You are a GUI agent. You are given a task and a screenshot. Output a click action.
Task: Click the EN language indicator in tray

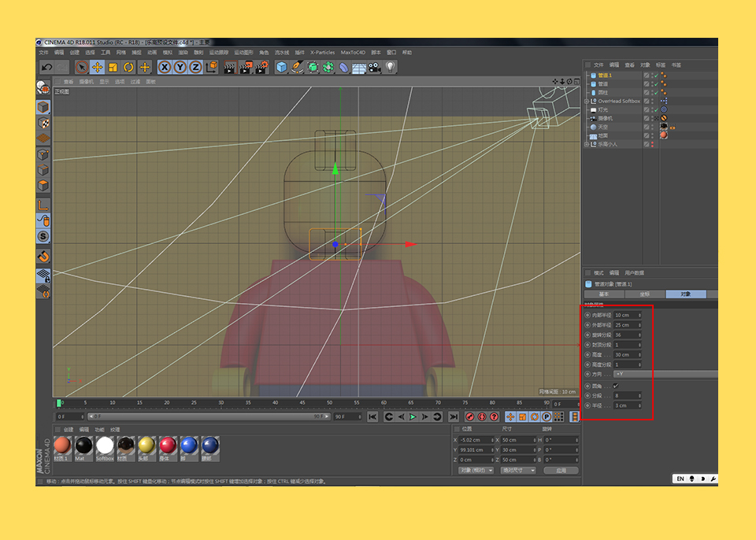pos(680,479)
